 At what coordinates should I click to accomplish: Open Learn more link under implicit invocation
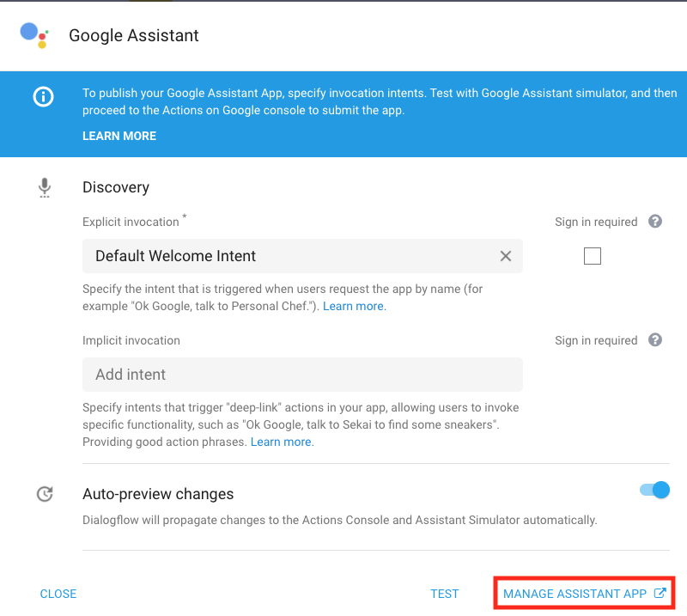click(282, 442)
